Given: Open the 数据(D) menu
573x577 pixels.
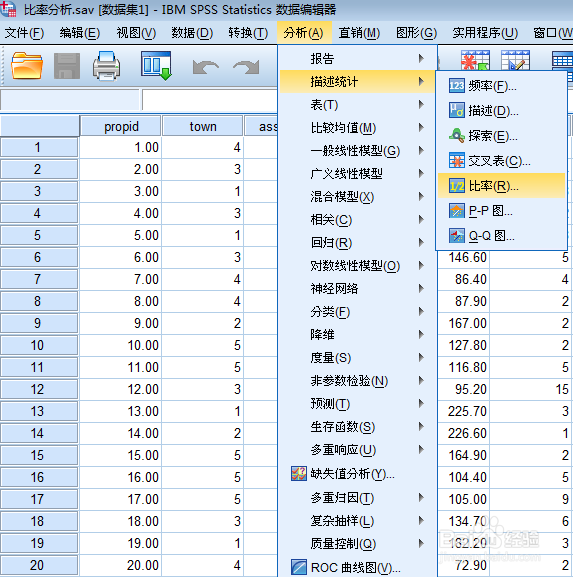Looking at the screenshot, I should click(192, 33).
